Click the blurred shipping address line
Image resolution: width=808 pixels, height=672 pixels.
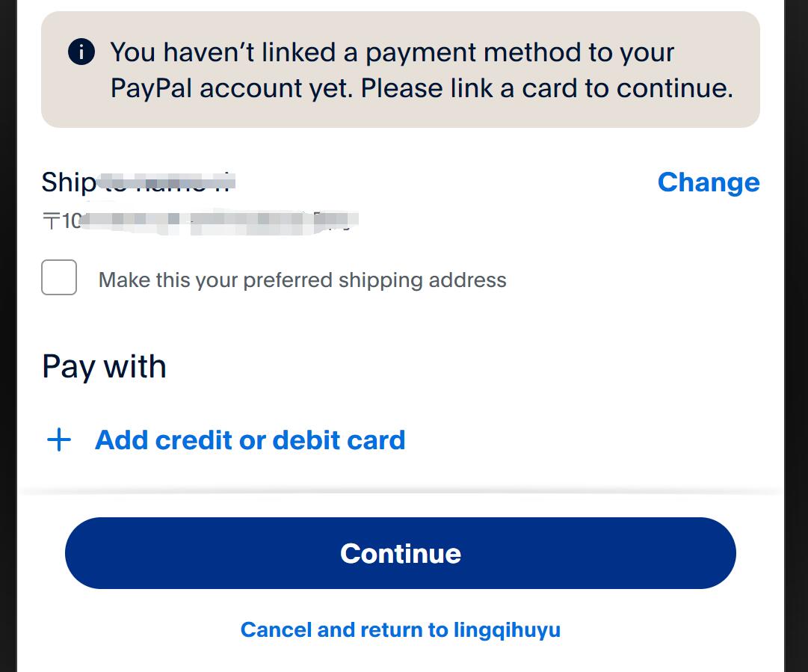tap(217, 221)
